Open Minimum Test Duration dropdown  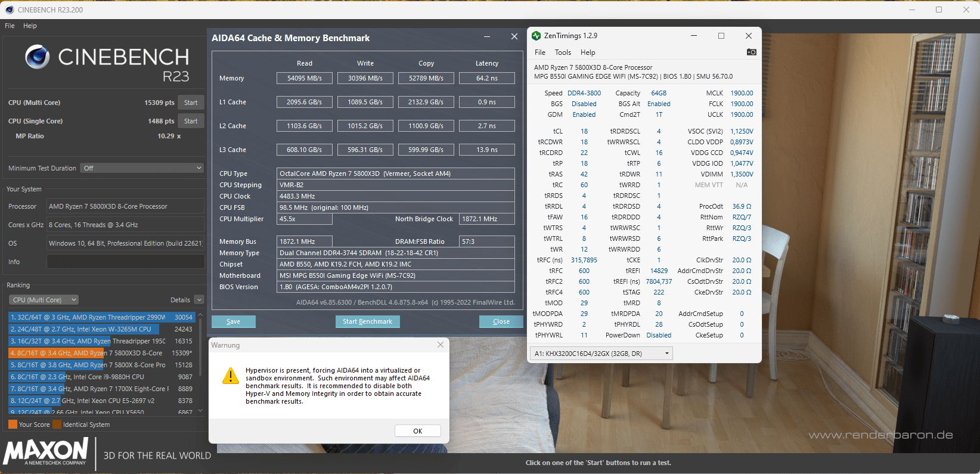click(143, 168)
